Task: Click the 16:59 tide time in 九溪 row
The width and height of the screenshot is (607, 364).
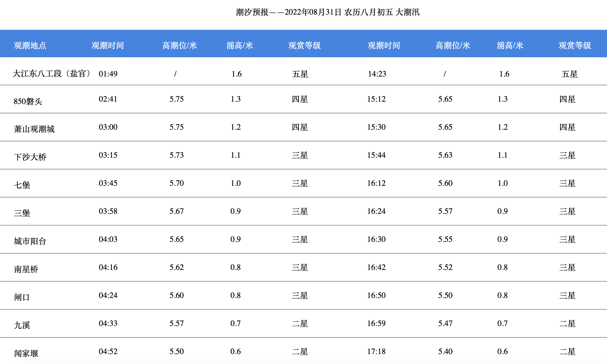Action: [x=376, y=323]
